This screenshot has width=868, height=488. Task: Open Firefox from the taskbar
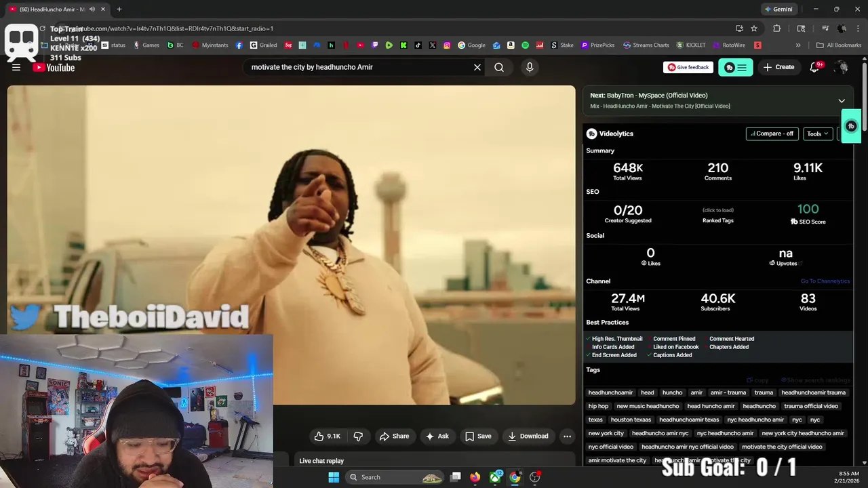pyautogui.click(x=475, y=477)
